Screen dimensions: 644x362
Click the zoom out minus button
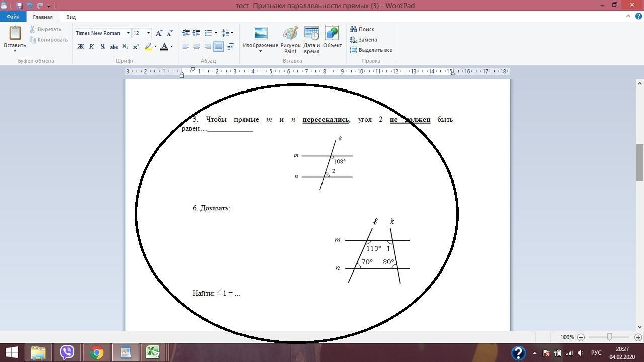click(x=581, y=337)
